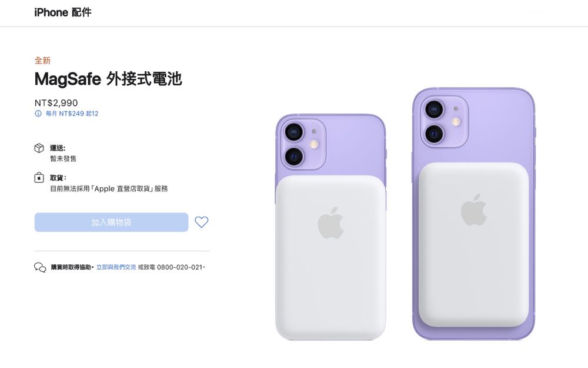588x368 pixels.
Task: Open the iPhone 配件 header section
Action: (x=63, y=12)
